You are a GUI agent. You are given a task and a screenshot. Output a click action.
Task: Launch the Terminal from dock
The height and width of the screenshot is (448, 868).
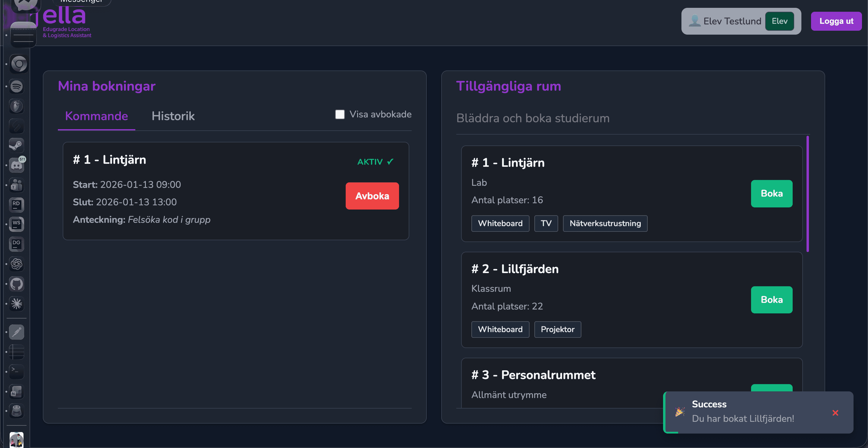tap(17, 372)
